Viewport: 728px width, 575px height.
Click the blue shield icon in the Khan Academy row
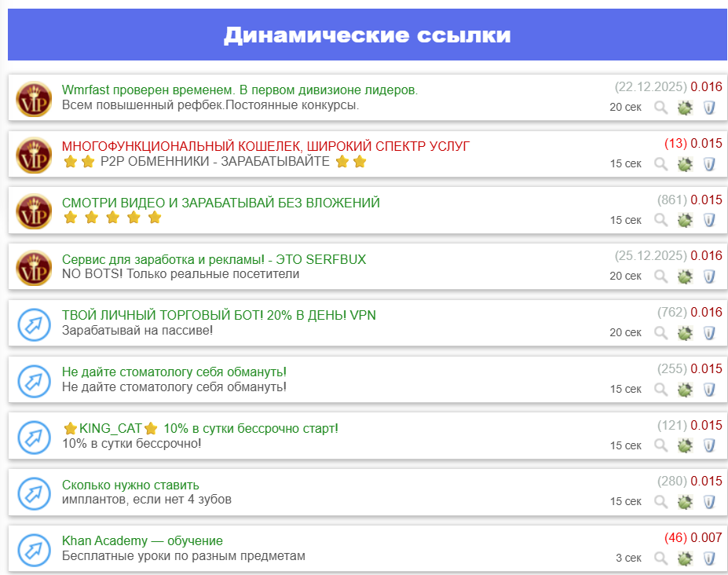(x=709, y=559)
